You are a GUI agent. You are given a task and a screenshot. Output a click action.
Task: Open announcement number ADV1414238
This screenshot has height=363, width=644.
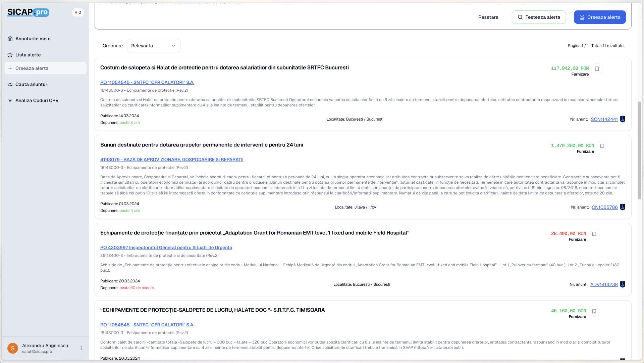point(604,284)
